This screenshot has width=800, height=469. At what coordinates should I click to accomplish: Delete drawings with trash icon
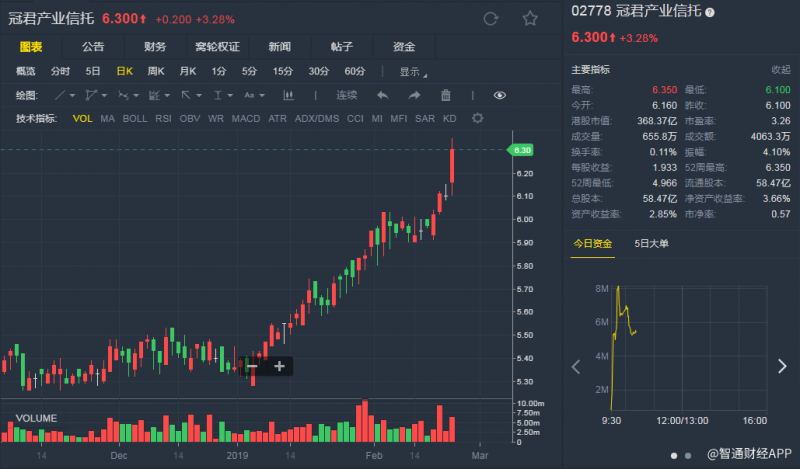[x=445, y=95]
